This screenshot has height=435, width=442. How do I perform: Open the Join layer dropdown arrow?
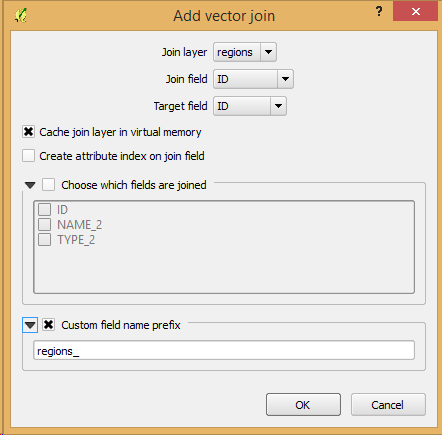268,52
